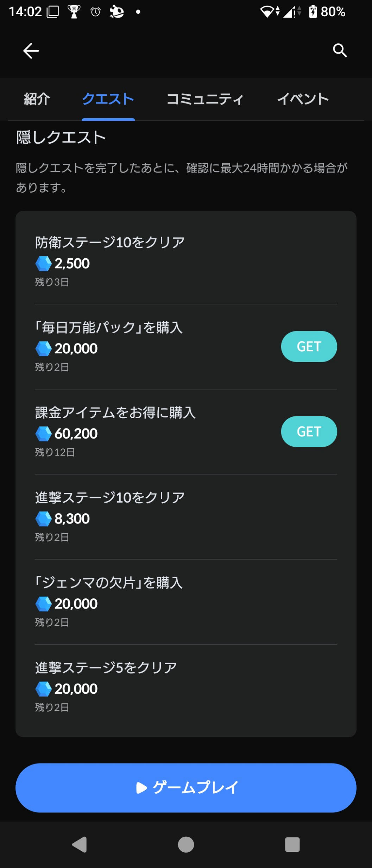Screen dimensions: 372x868
Task: Start the game with ゲームプレイ button
Action: [x=186, y=788]
